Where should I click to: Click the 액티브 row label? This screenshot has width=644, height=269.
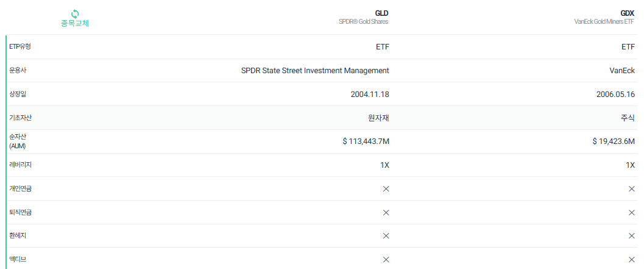coord(18,259)
